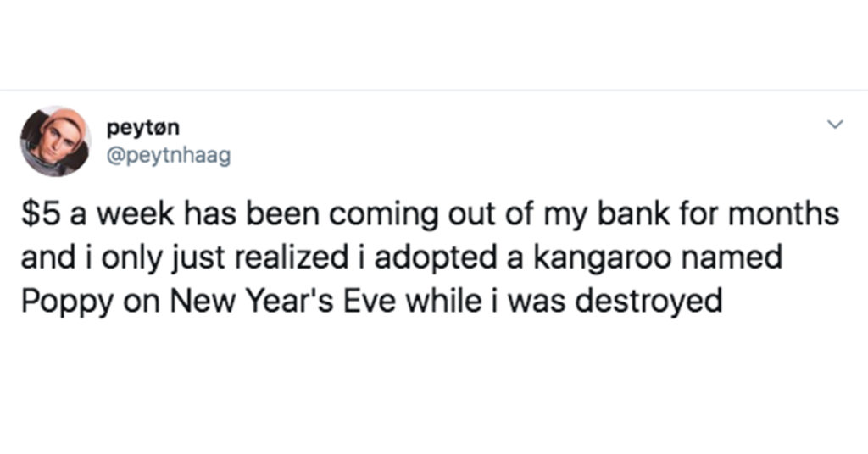
Task: Click the name Poppy in the tweet
Action: pos(66,303)
